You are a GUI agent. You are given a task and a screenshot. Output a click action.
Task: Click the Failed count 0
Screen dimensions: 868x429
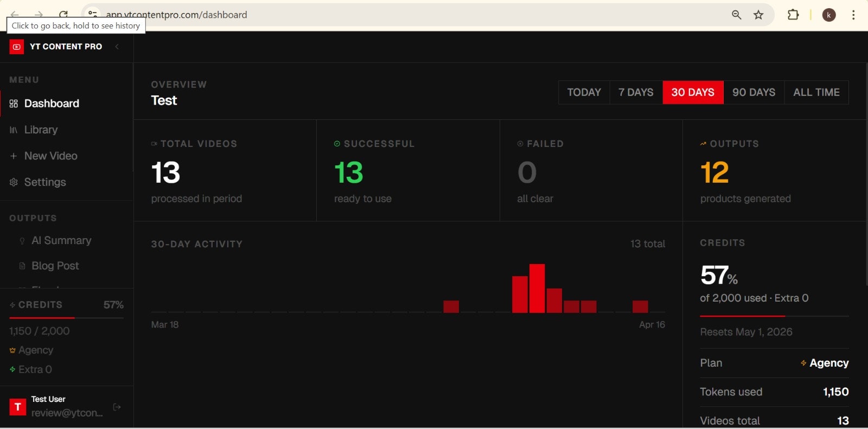click(527, 173)
